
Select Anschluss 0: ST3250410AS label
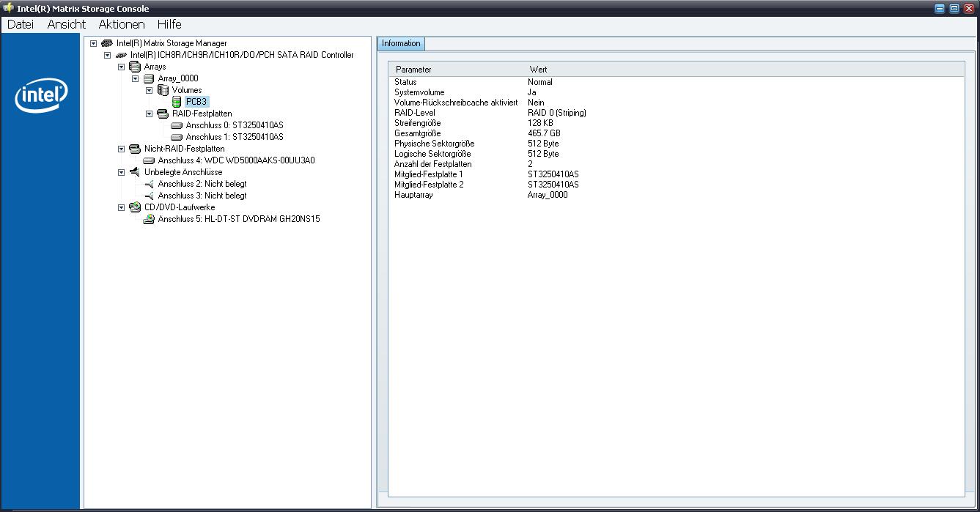click(x=235, y=125)
